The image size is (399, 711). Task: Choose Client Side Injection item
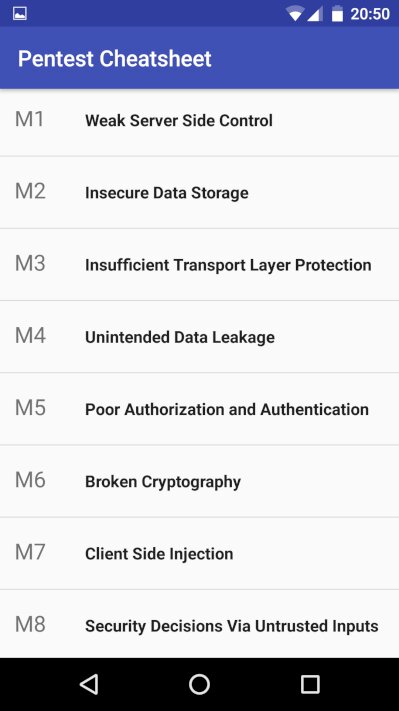200,553
